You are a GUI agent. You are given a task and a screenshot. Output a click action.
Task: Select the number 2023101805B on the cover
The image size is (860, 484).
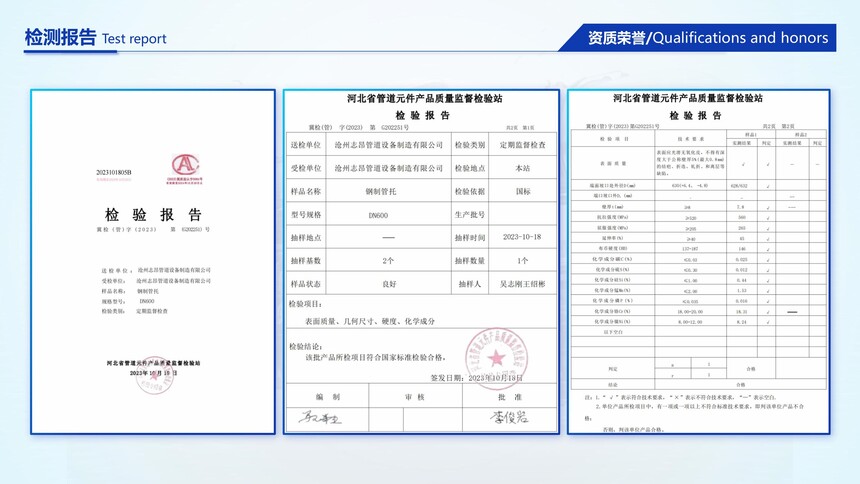pos(114,172)
